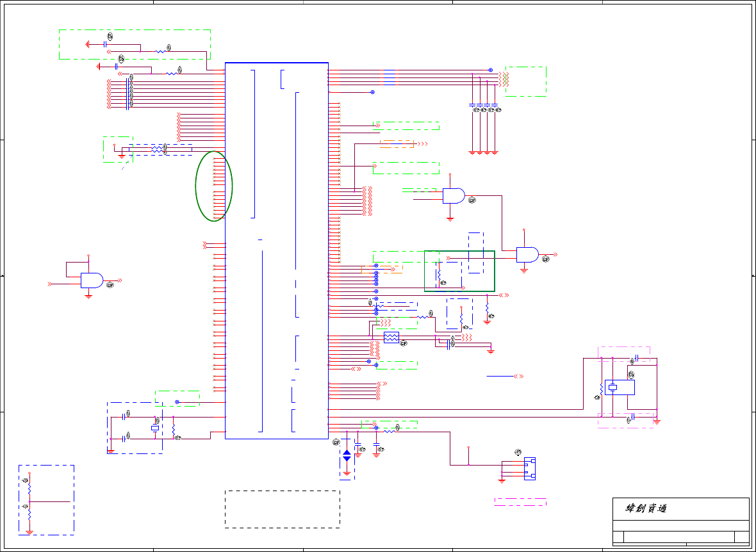Screen dimensions: 756x552
Task: Select the crystal oscillator inside the magenta dashed boxes
Action: tap(620, 387)
